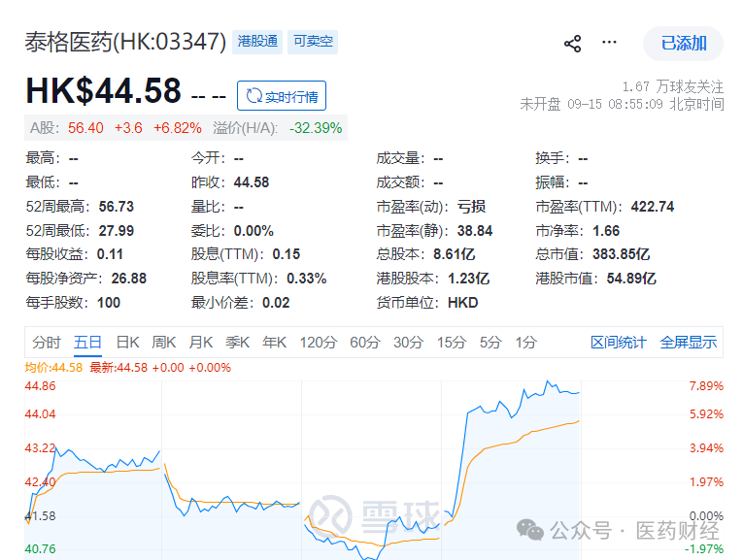The width and height of the screenshot is (743, 560).
Task: Switch to the 60分 chart tab
Action: click(365, 342)
